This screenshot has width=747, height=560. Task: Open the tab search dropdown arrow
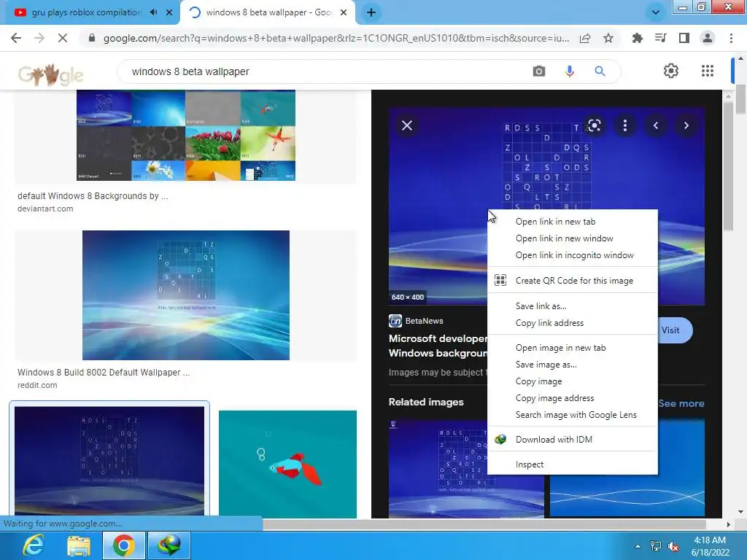click(656, 12)
